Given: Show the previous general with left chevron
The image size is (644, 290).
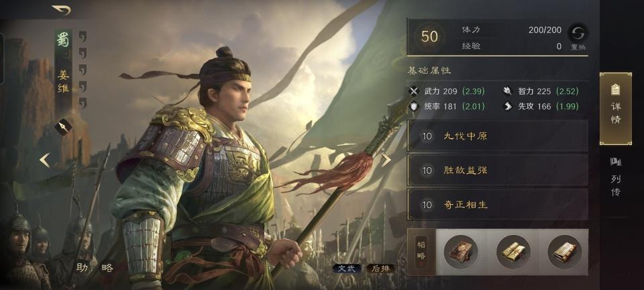Looking at the screenshot, I should coord(45,160).
